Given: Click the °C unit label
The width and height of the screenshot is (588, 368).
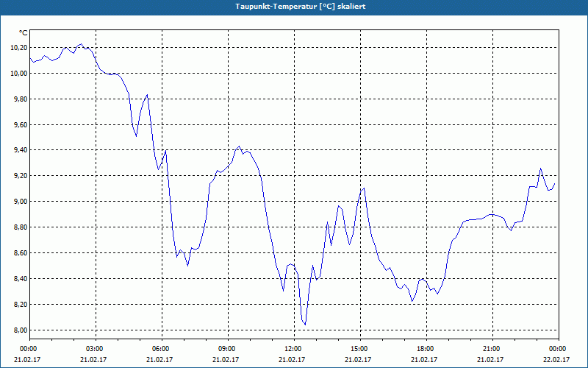Looking at the screenshot, I should pyautogui.click(x=23, y=33).
